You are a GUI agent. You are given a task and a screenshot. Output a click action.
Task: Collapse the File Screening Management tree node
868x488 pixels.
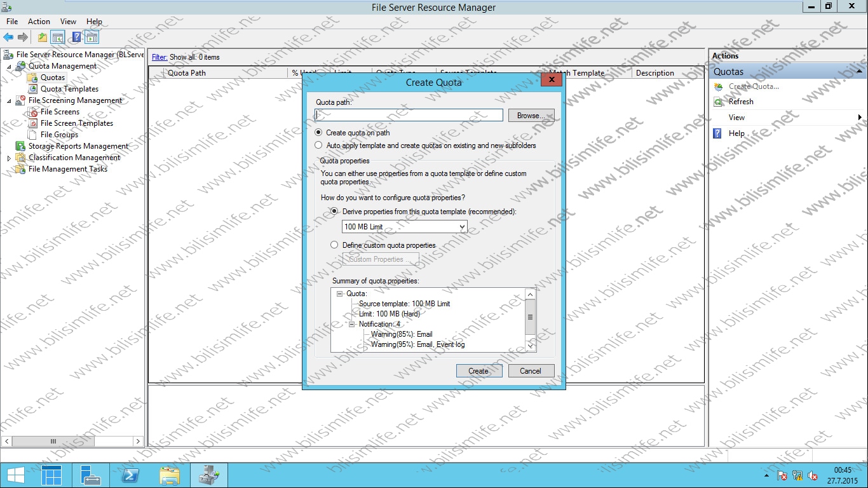[x=9, y=100]
